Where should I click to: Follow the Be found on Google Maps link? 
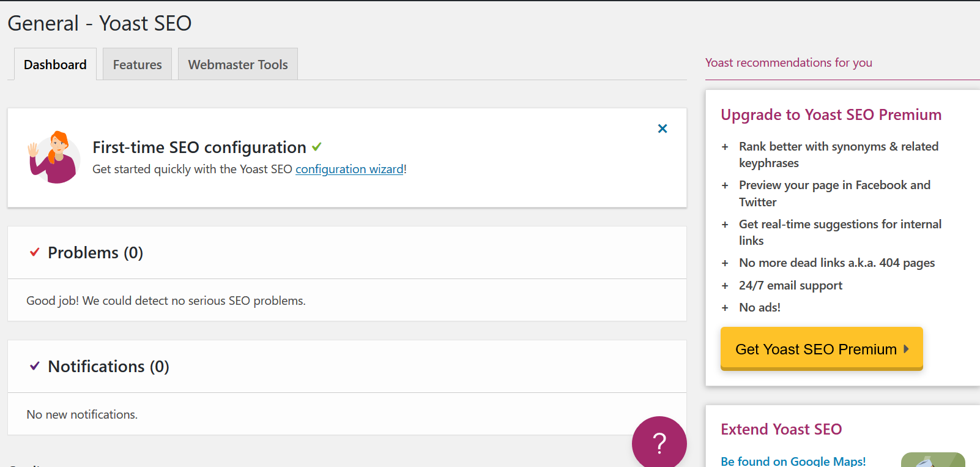[793, 461]
